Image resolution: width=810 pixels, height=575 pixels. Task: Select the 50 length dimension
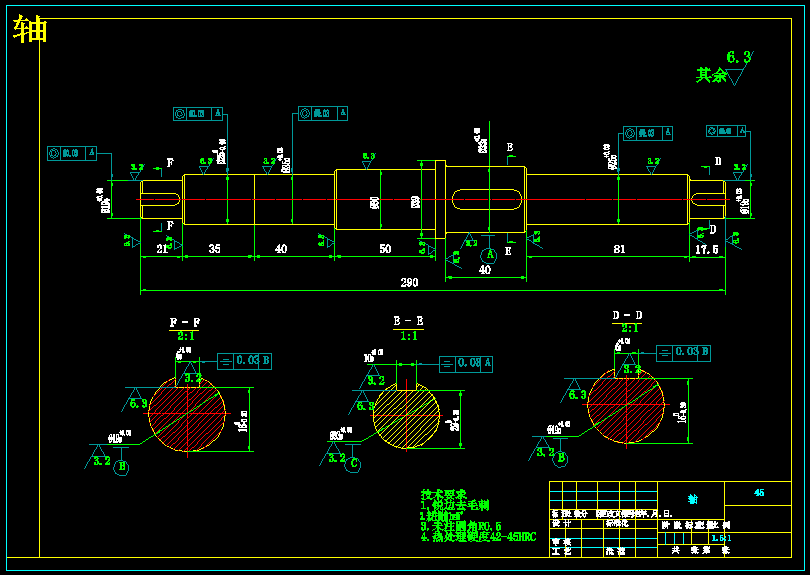(385, 248)
